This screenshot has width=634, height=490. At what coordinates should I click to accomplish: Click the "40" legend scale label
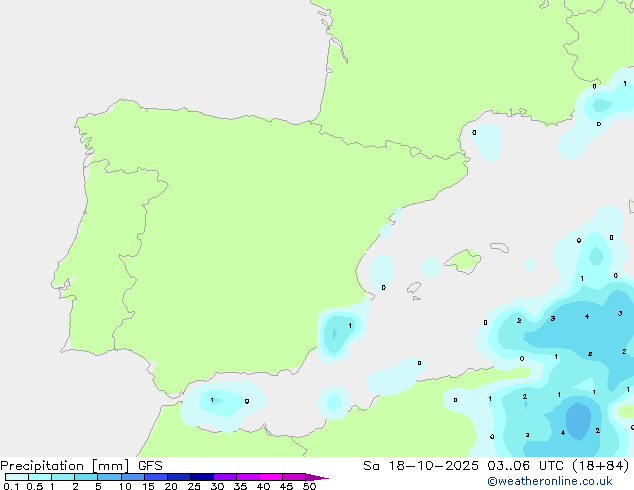click(x=263, y=486)
